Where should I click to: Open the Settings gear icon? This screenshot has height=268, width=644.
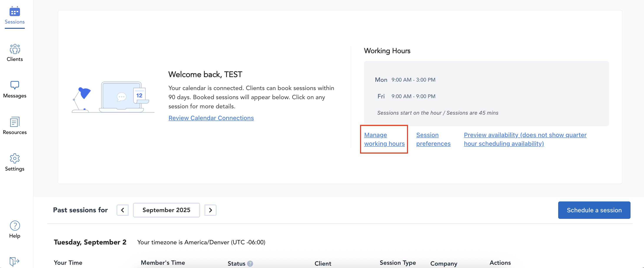pos(15,158)
